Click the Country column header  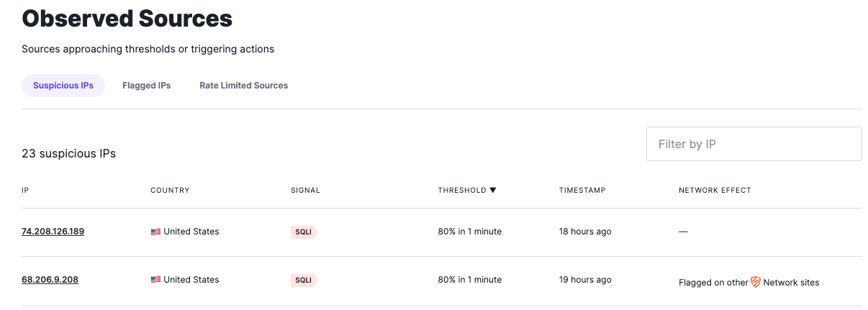(x=170, y=191)
